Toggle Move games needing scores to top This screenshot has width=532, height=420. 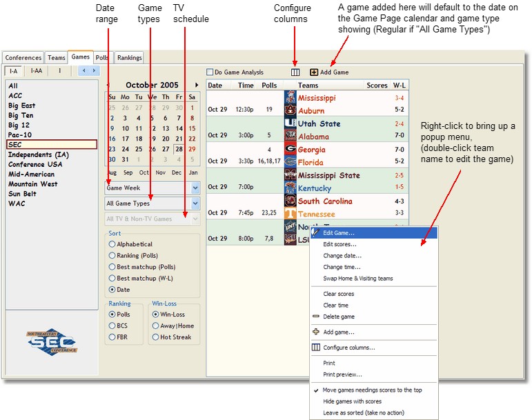point(374,390)
